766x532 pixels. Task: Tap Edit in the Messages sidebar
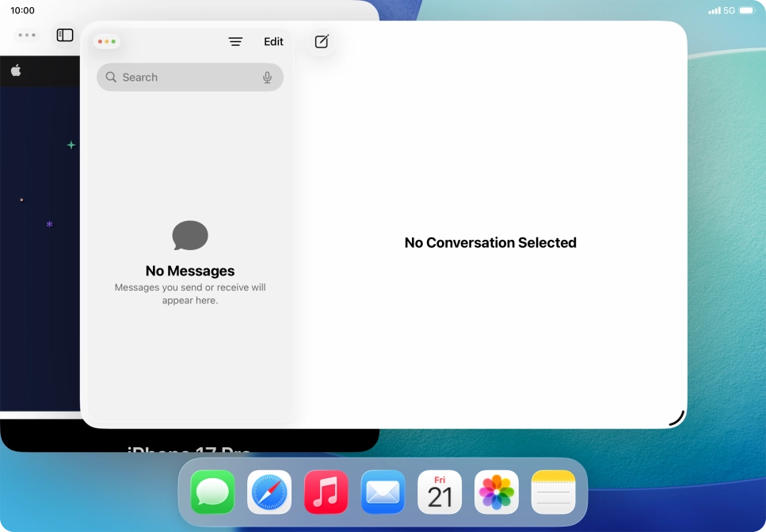click(273, 41)
